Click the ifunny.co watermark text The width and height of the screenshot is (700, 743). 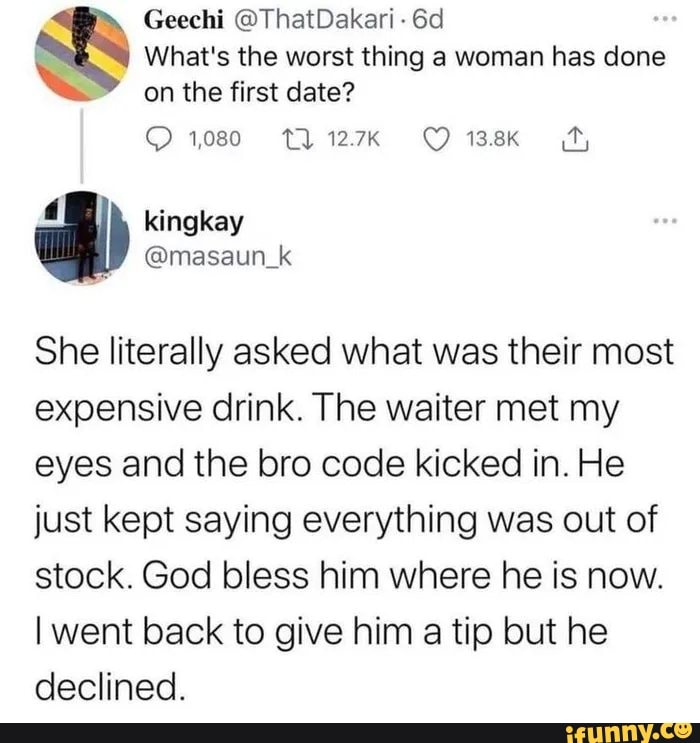tap(611, 732)
